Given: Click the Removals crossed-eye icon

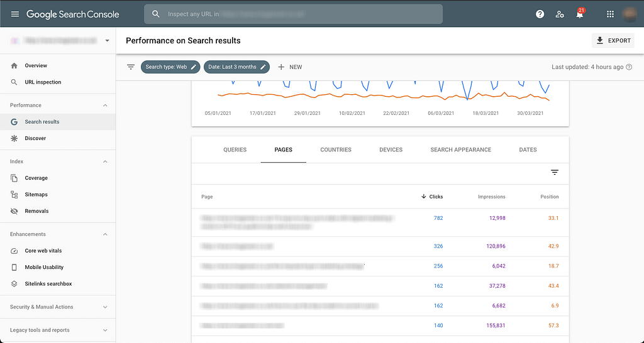Looking at the screenshot, I should pos(14,211).
